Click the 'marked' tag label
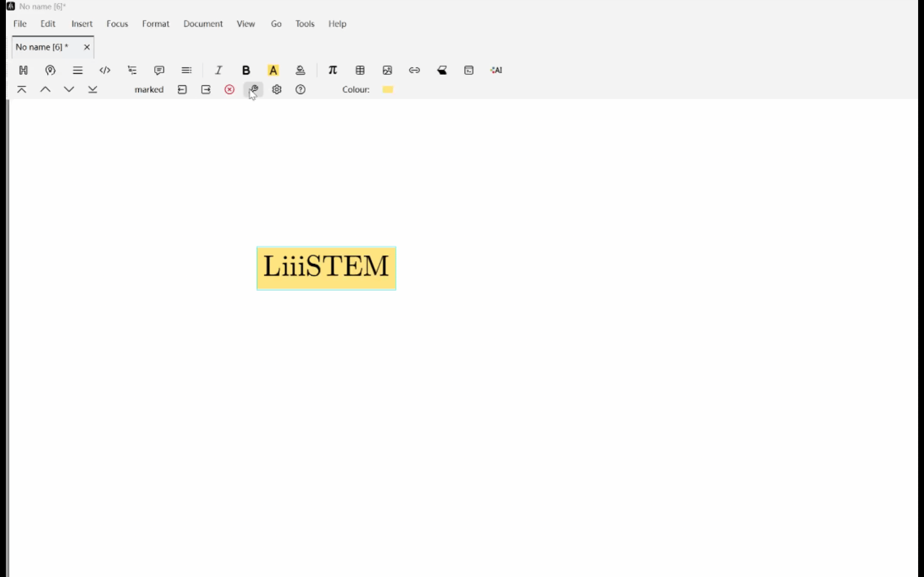This screenshot has width=924, height=577. (x=149, y=90)
